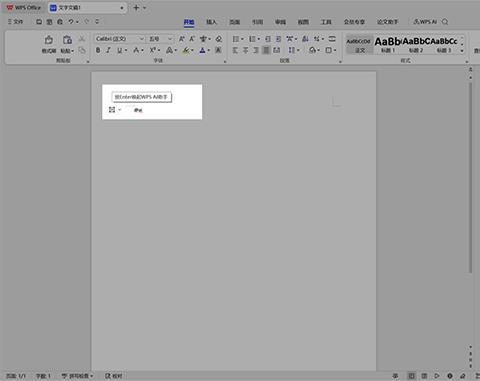This screenshot has width=480, height=381.
Task: Toggle Italic formatting button
Action: (108, 50)
